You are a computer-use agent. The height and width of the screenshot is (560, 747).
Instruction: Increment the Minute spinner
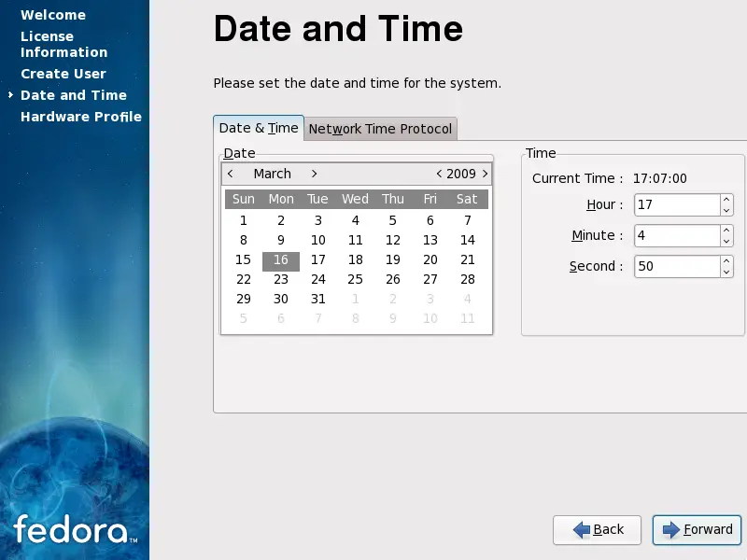tap(726, 230)
